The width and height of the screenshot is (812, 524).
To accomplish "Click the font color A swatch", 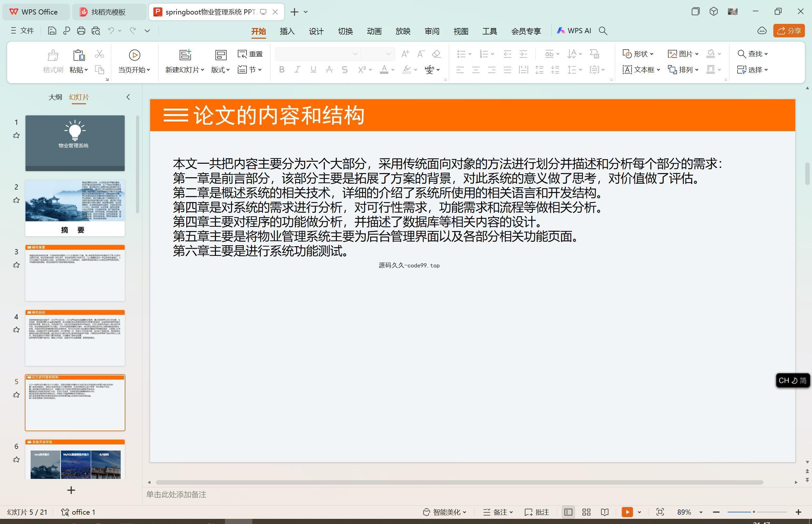I will 384,70.
